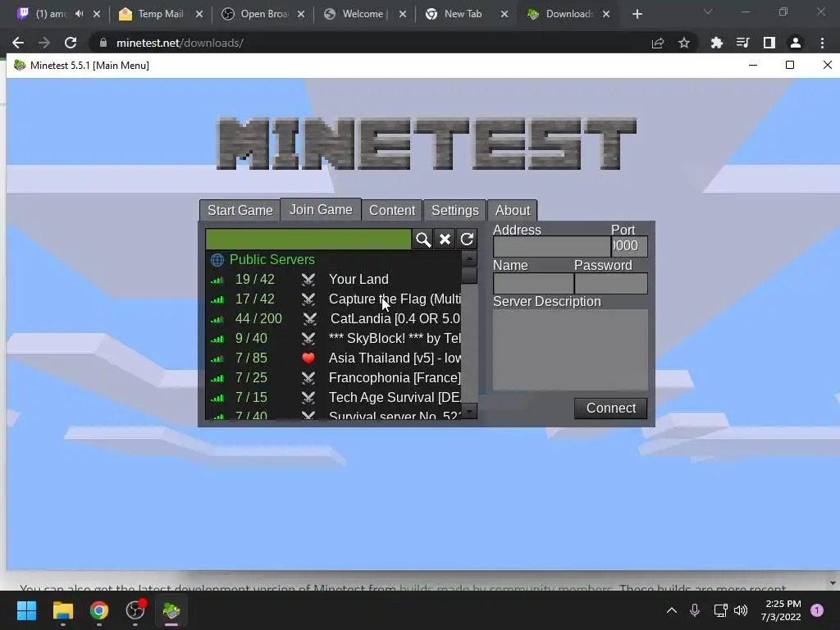The image size is (840, 630).
Task: Click the Minetest icon in the window title bar
Action: click(20, 66)
